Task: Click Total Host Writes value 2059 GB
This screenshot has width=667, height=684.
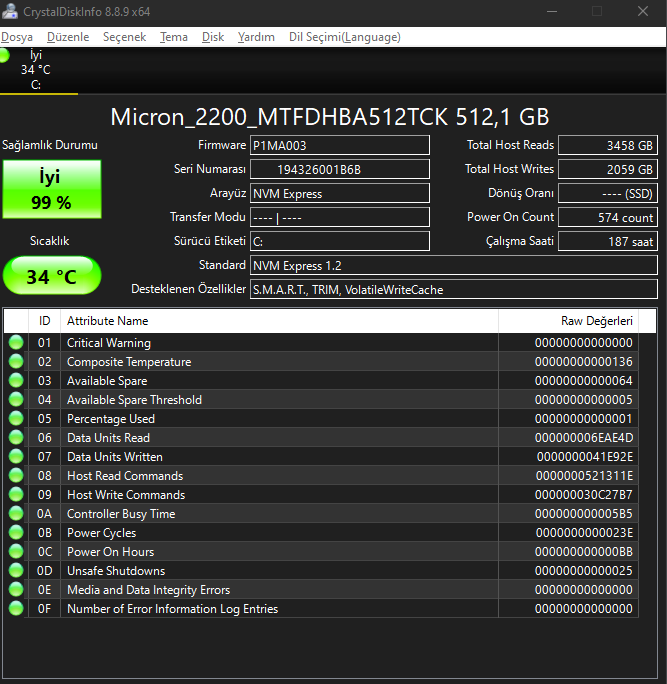Action: click(608, 169)
